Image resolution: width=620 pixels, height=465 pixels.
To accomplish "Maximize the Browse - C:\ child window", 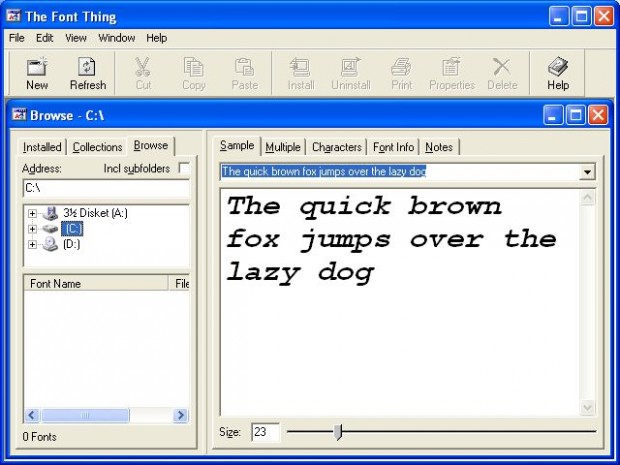I will tap(575, 115).
